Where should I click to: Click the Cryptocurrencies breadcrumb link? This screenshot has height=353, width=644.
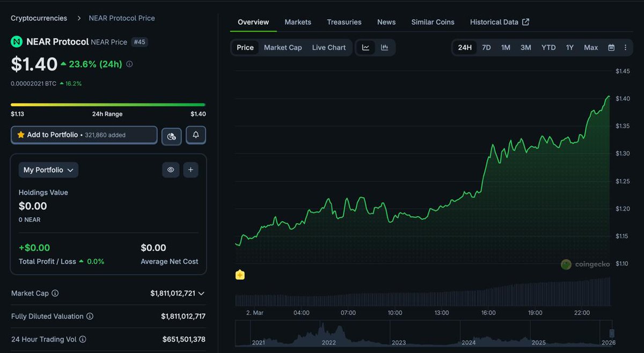pos(39,18)
